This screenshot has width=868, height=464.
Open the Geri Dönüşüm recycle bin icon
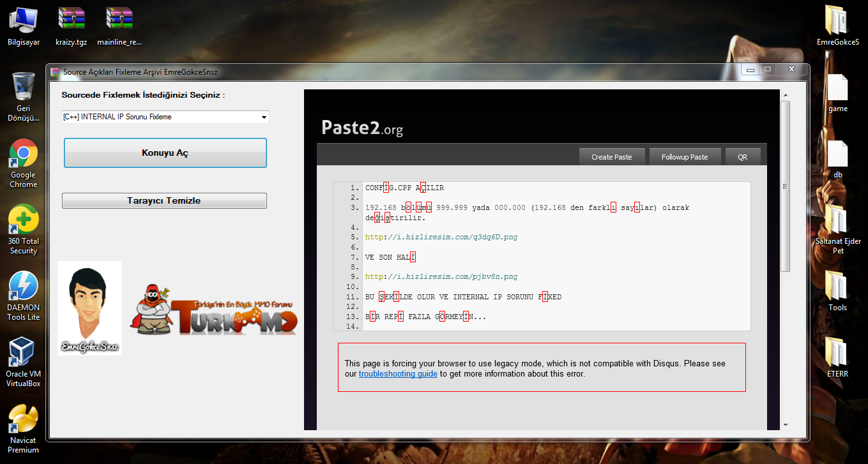[x=24, y=96]
